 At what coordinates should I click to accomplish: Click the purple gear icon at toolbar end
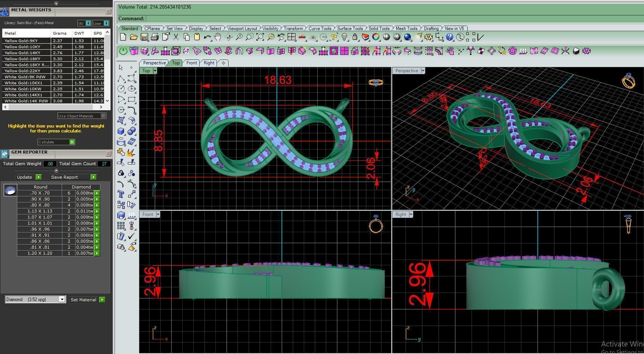tap(586, 51)
